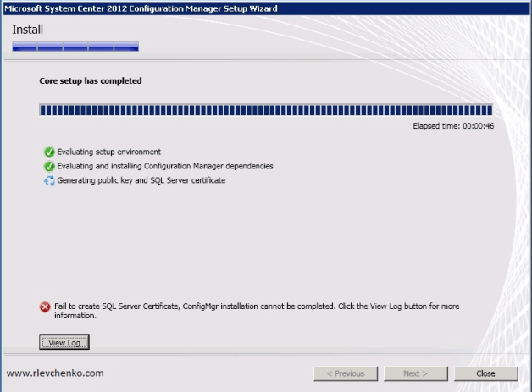532x392 pixels.
Task: Click the "Elapsed time: 00:00:46" label
Action: [x=453, y=126]
